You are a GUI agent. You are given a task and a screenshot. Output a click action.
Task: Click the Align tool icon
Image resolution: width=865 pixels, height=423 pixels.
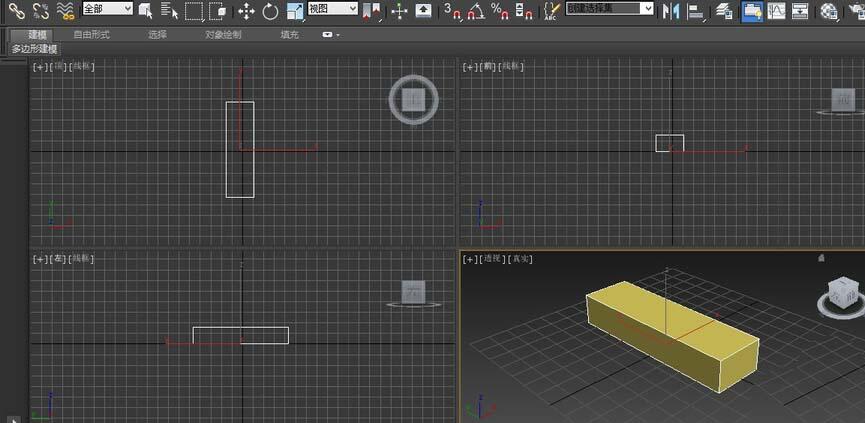point(697,10)
